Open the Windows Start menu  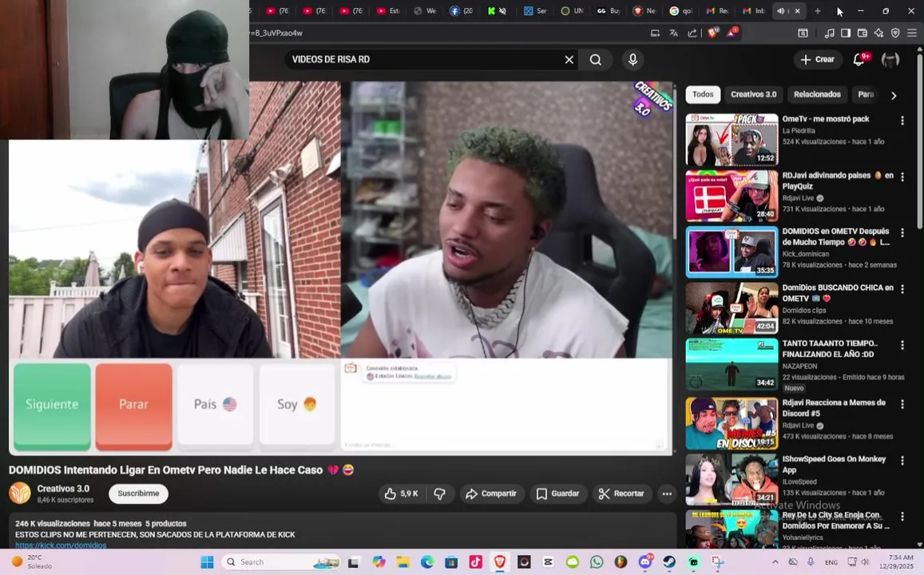coord(207,562)
